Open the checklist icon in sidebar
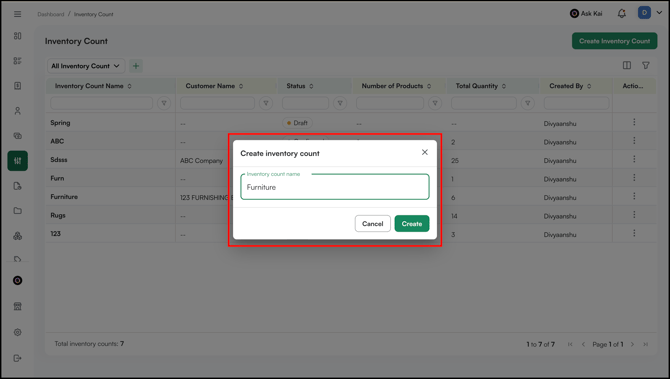Screen dimensions: 670x379 18,61
